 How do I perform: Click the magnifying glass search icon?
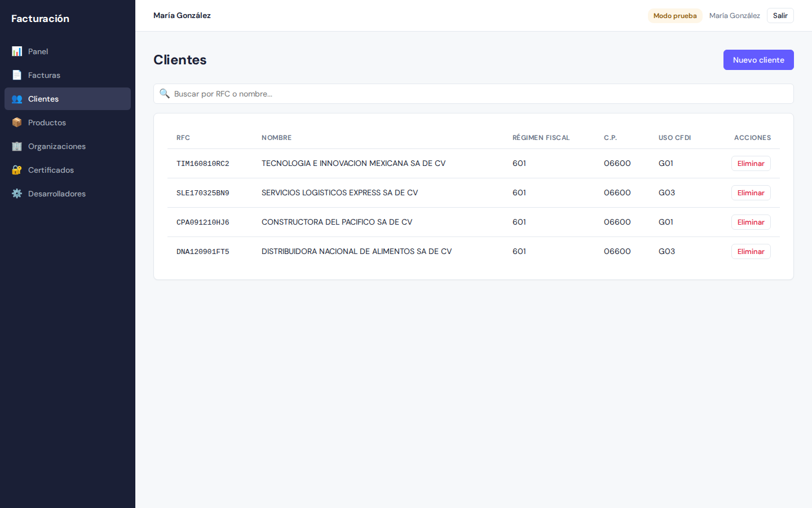coord(165,94)
